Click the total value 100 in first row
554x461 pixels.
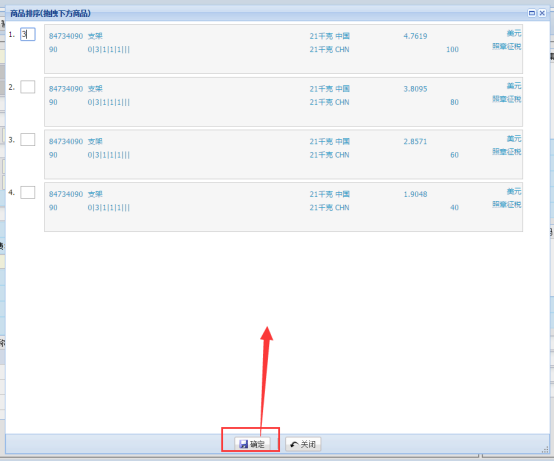pos(452,49)
